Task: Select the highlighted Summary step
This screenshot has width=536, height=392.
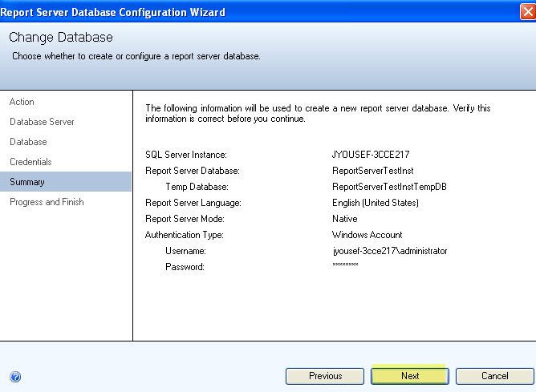Action: pos(66,182)
